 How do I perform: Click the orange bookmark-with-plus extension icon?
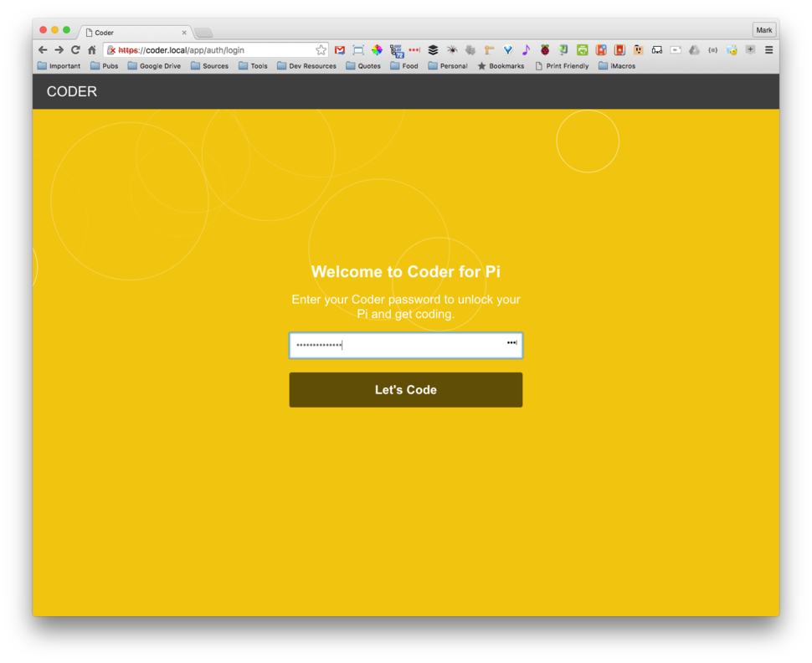point(601,50)
